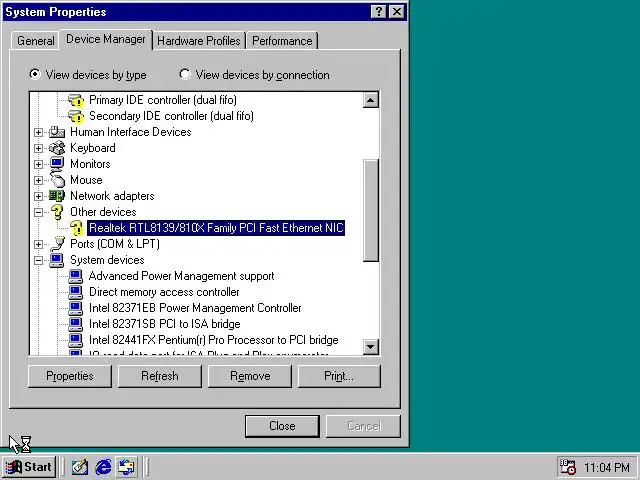
Task: Click the Secondary IDE controller warning icon
Action: tap(76, 116)
